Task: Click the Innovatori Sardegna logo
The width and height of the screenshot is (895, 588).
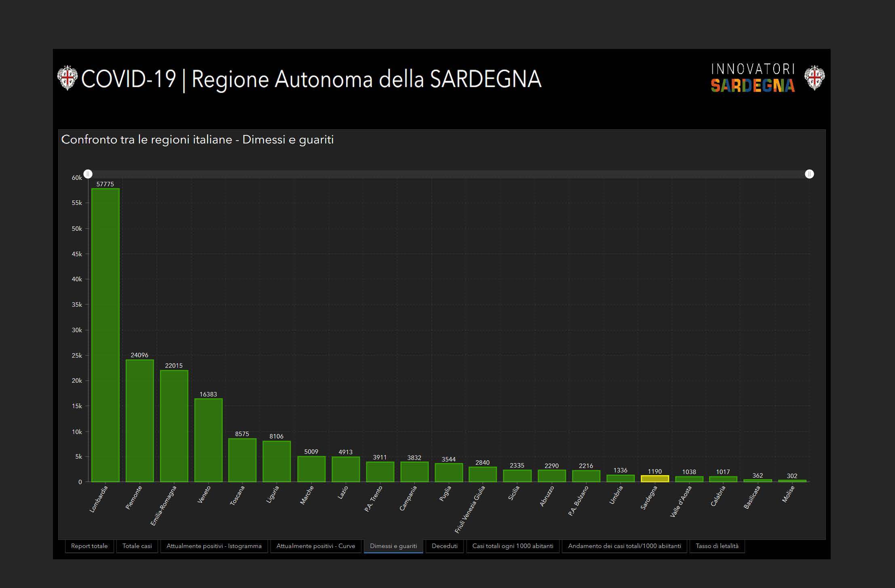Action: (x=753, y=78)
